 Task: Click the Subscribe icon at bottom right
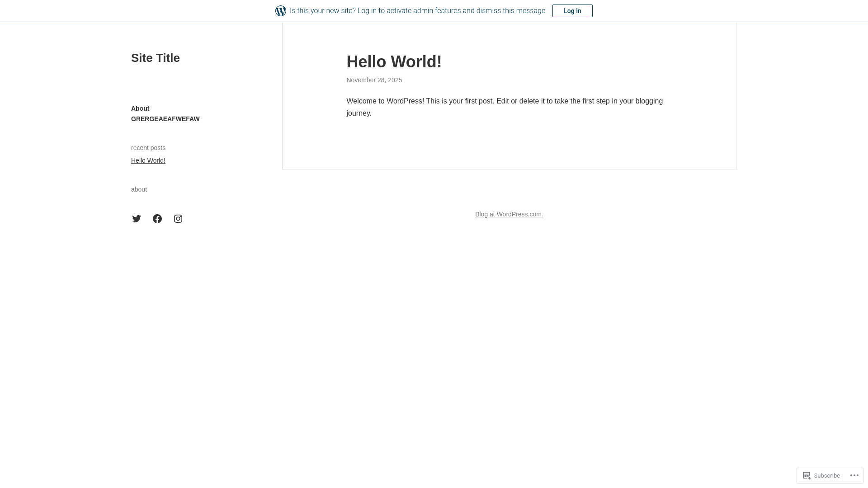coord(807,475)
